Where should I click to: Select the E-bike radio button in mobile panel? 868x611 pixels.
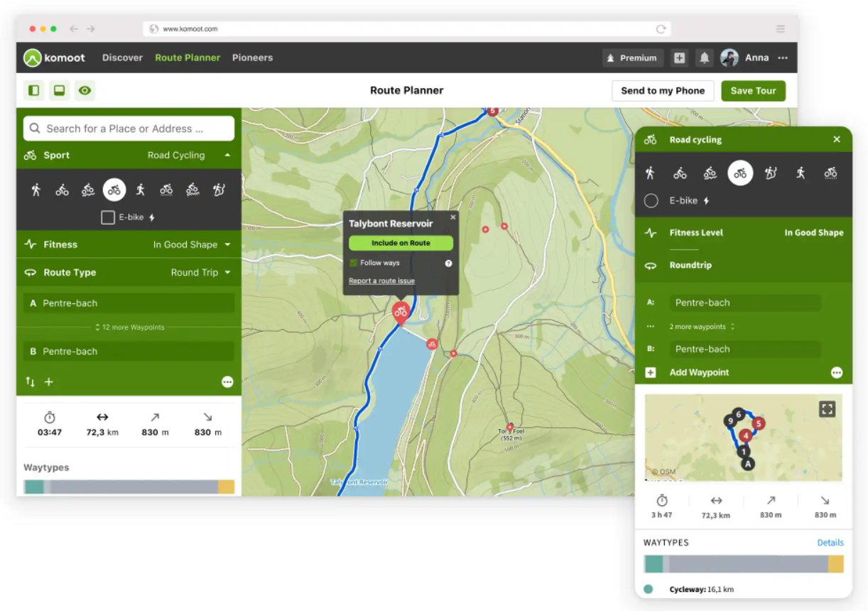click(651, 201)
